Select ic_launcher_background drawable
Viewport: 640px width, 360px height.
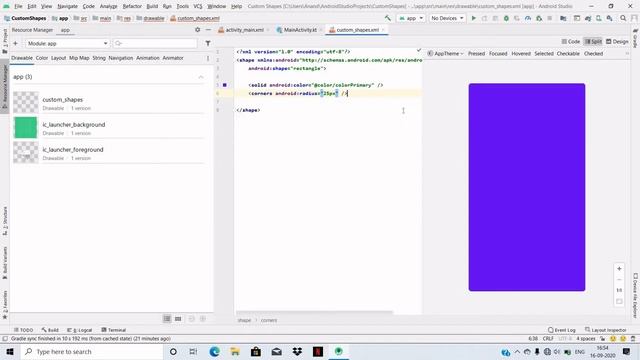tap(109, 128)
